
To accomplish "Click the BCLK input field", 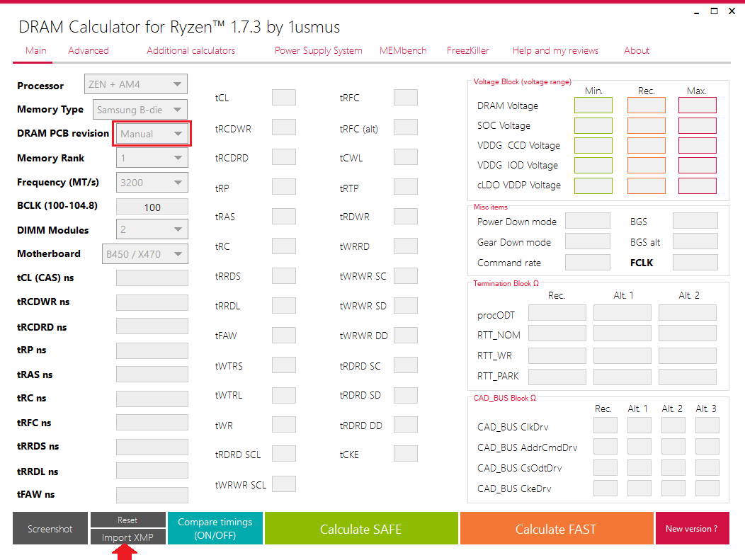I will pyautogui.click(x=152, y=207).
